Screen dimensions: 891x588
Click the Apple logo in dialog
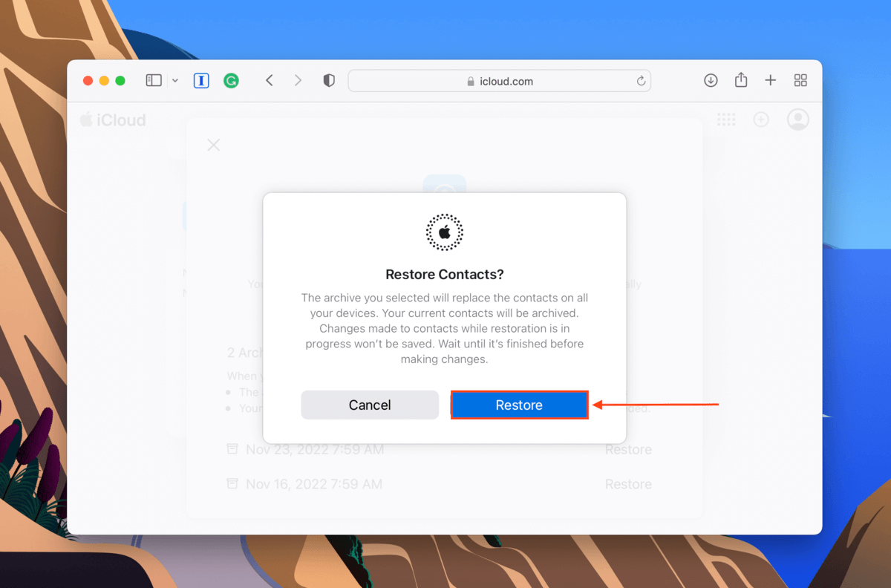coord(445,232)
